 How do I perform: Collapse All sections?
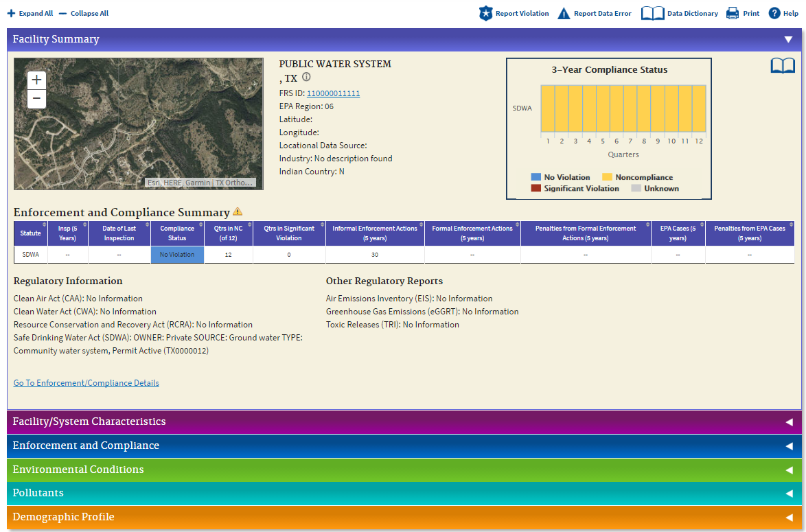click(84, 13)
